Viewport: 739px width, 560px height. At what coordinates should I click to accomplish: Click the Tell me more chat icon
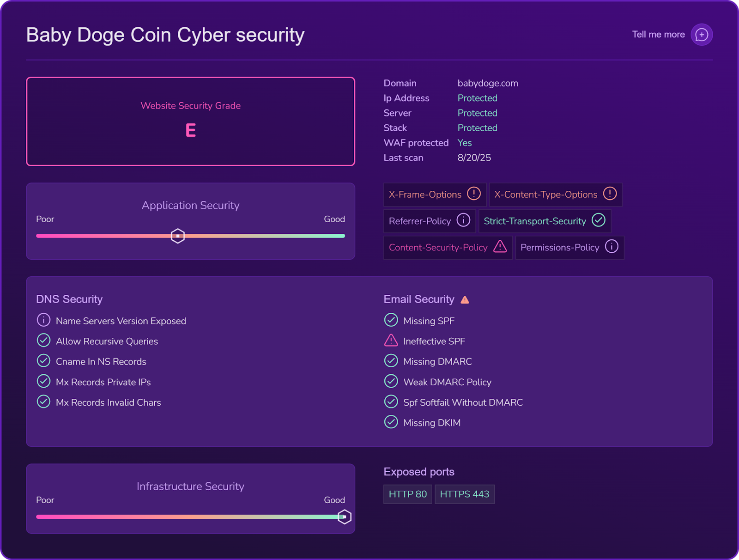tap(702, 35)
